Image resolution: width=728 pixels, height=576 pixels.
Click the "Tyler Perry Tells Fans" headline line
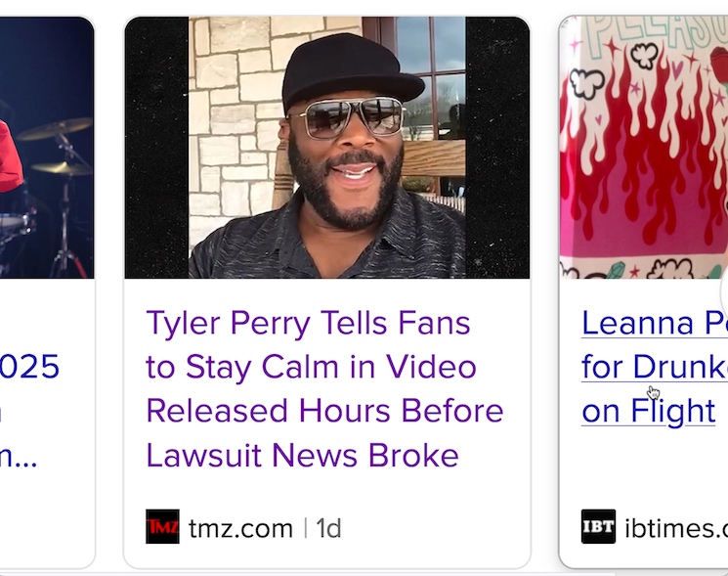click(x=308, y=323)
